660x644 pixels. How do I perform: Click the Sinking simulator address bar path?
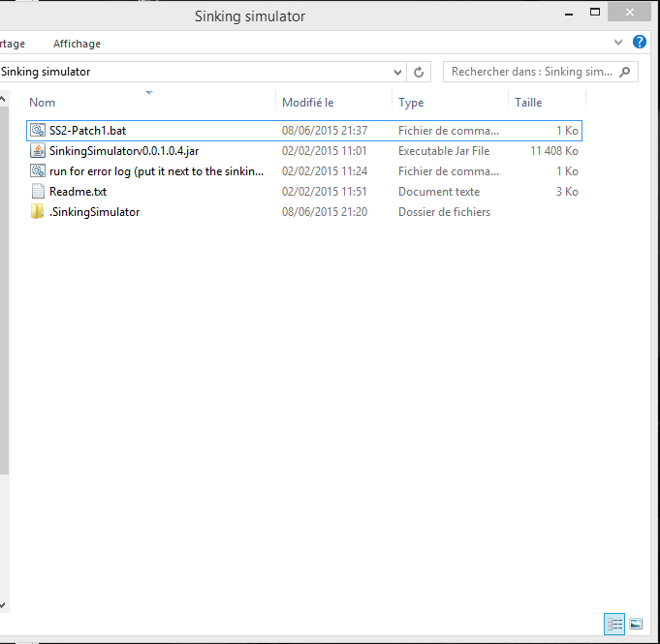(46, 72)
